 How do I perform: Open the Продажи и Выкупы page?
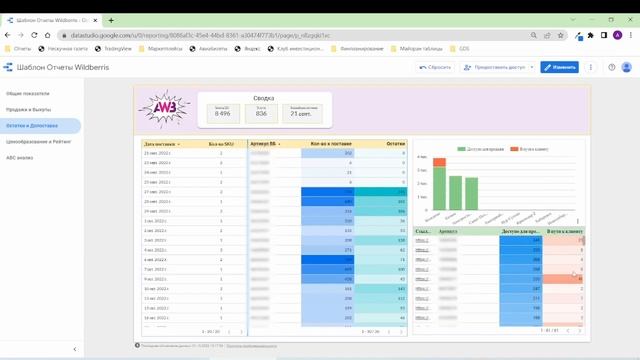(x=29, y=109)
